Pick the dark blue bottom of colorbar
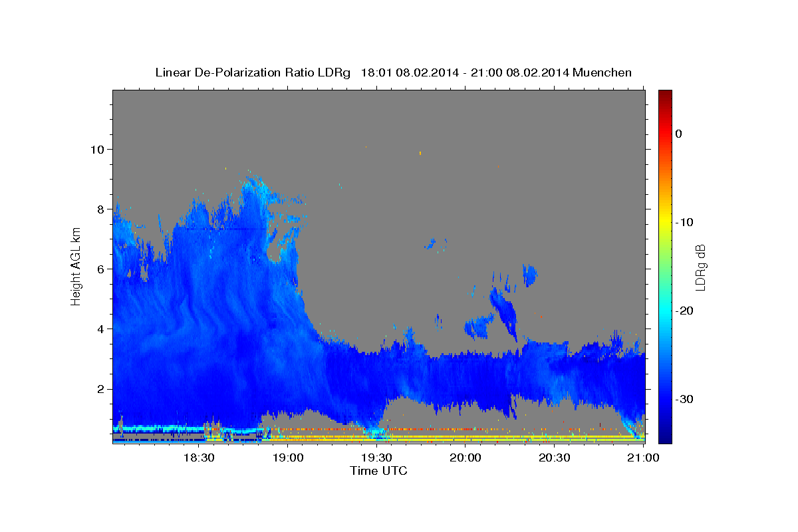The height and width of the screenshot is (532, 798). [x=665, y=438]
